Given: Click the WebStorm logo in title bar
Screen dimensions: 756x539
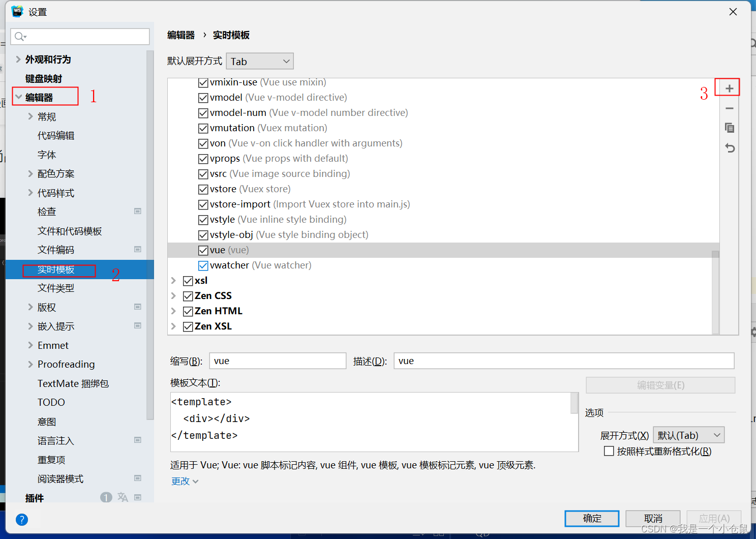Looking at the screenshot, I should click(17, 11).
